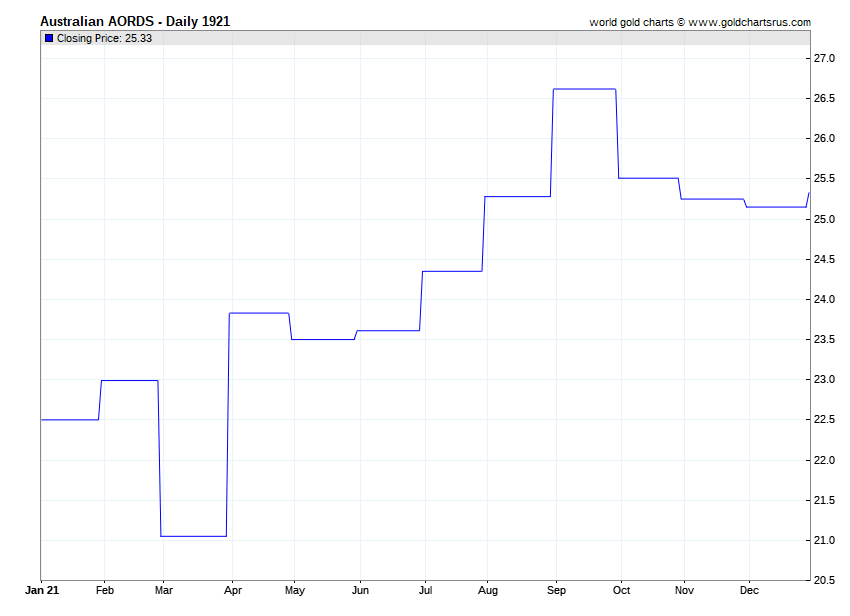Click the goldchartsrus.com attribution text
850x616 pixels.
700,22
